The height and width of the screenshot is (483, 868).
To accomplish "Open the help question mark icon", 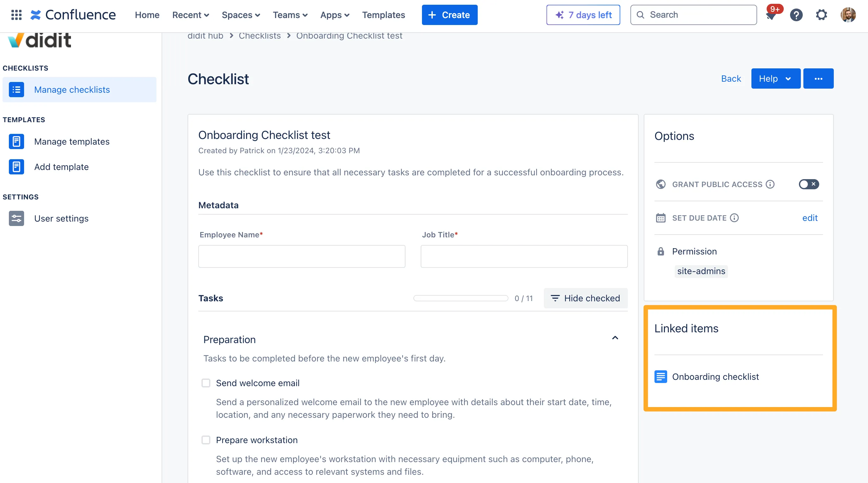I will pyautogui.click(x=796, y=15).
